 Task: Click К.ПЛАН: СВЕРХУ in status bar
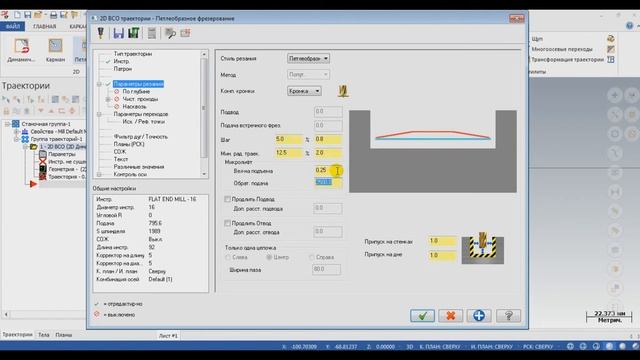point(440,347)
